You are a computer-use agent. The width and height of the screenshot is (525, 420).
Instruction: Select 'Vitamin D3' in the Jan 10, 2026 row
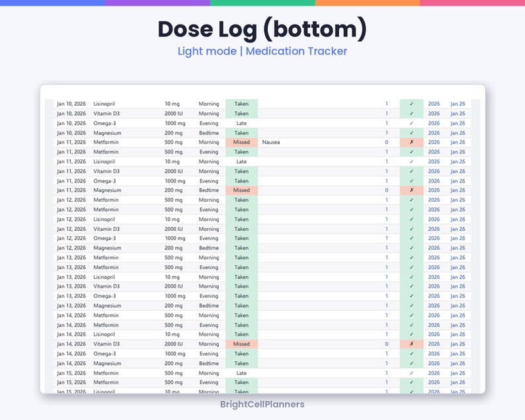tap(106, 114)
